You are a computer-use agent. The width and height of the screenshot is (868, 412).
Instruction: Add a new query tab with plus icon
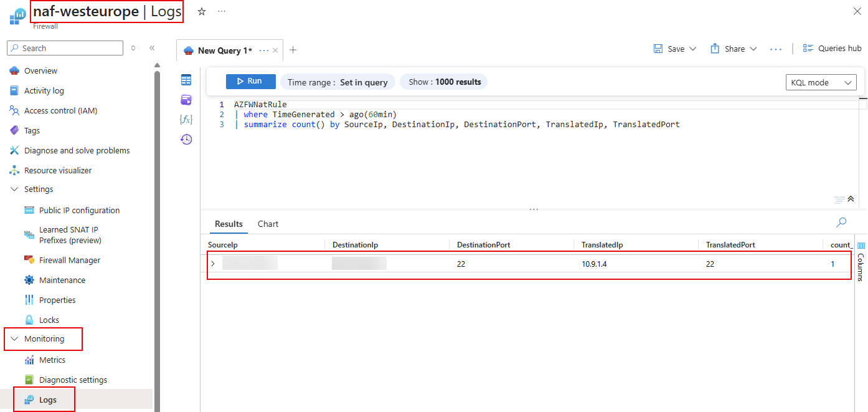pyautogui.click(x=293, y=50)
